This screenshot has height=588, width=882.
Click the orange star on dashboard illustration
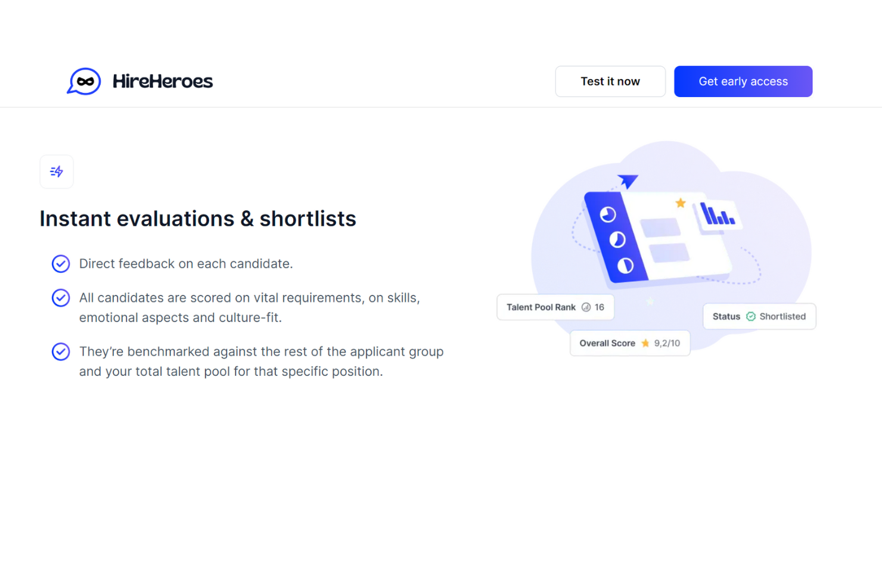click(x=681, y=203)
